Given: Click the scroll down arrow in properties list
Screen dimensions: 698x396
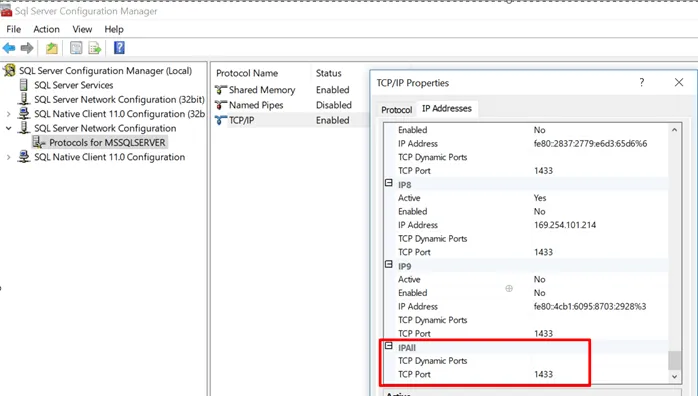Looking at the screenshot, I should coord(674,376).
